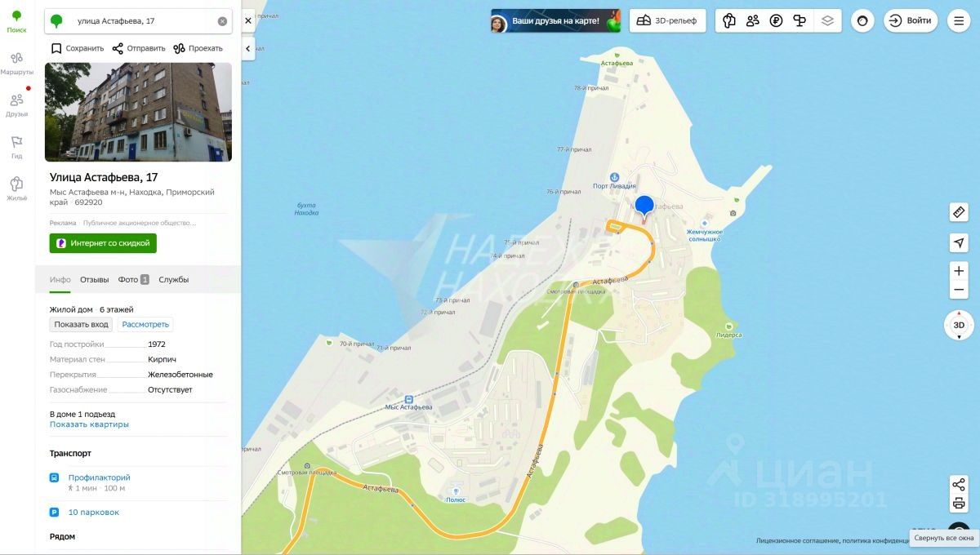
Task: Clear the search field with the X icon
Action: tap(222, 21)
